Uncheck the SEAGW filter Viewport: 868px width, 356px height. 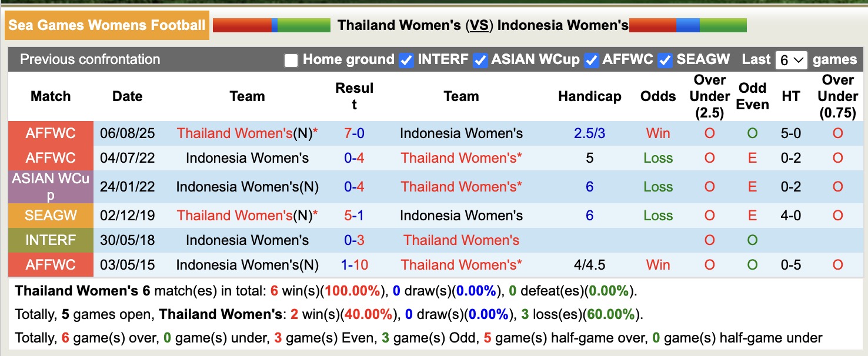[664, 59]
